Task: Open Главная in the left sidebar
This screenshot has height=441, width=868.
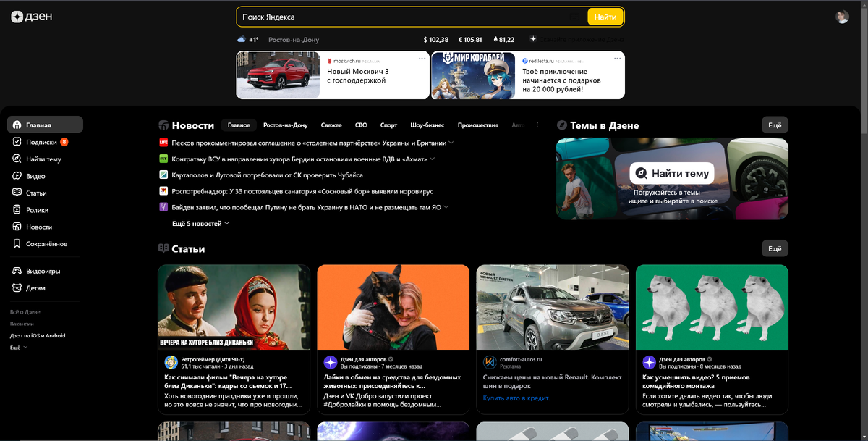Action: (x=45, y=125)
